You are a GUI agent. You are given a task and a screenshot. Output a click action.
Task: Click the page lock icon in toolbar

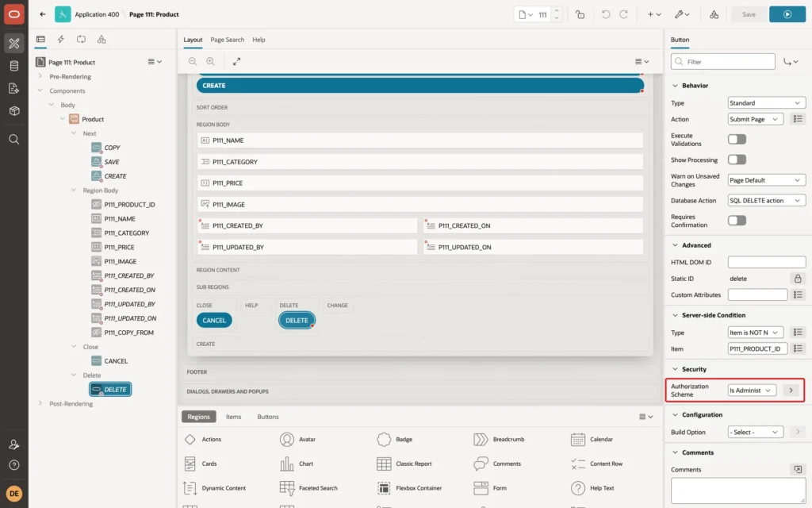click(580, 14)
